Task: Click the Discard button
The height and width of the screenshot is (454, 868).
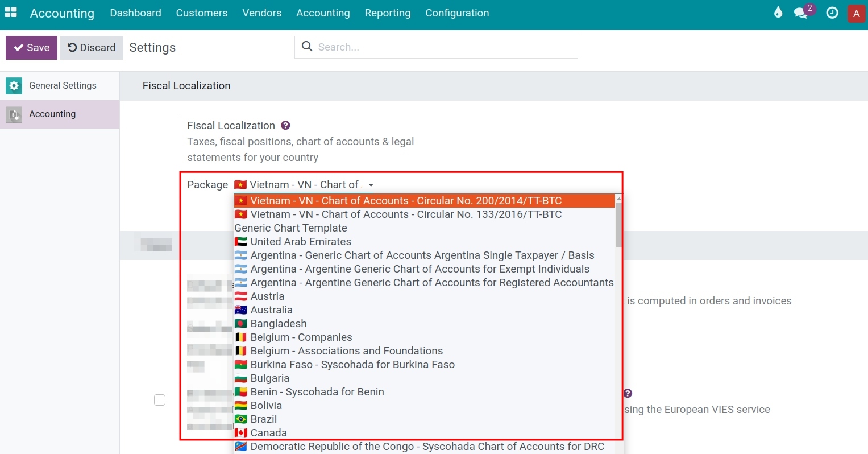Action: point(92,48)
